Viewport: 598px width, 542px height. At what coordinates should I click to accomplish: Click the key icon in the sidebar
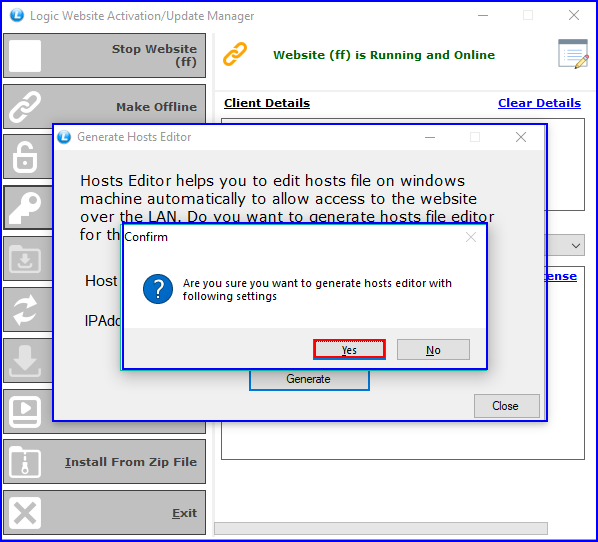pos(25,208)
